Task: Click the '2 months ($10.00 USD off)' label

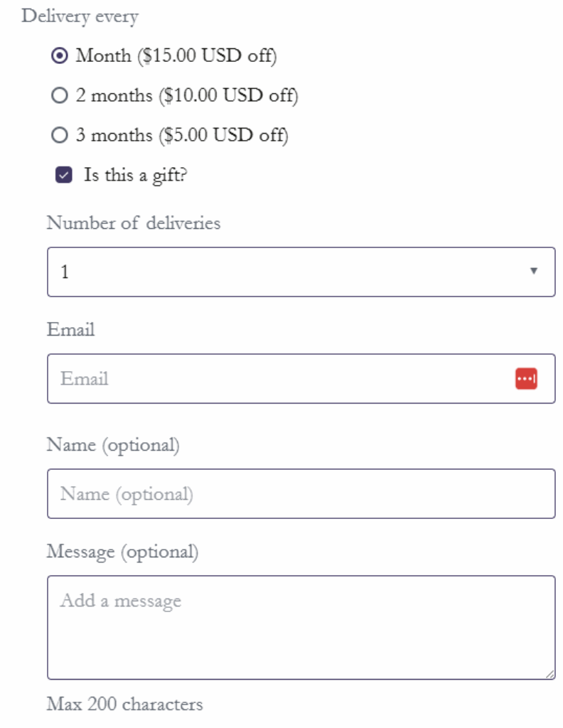Action: (187, 95)
